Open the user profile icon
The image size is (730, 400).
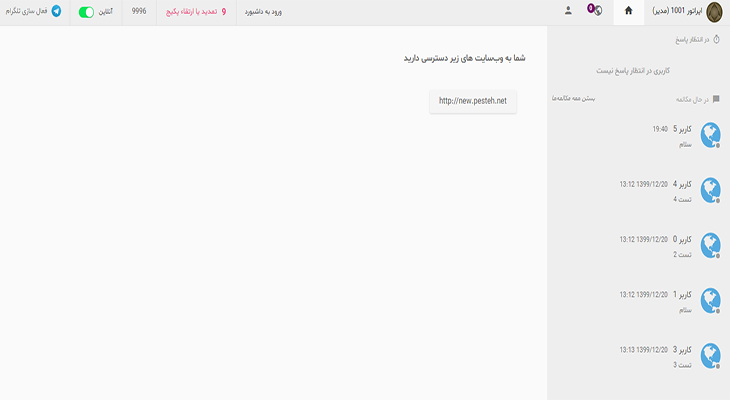pyautogui.click(x=568, y=11)
